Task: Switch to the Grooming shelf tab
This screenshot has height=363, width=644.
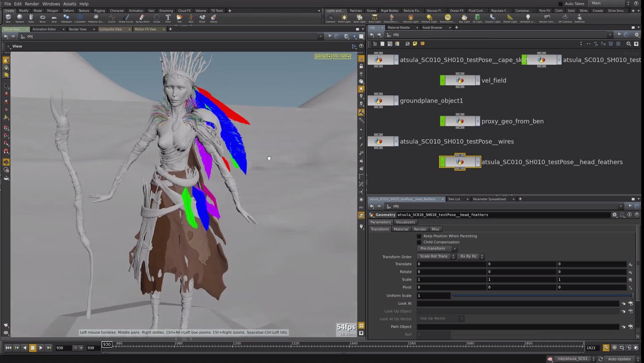Action: pyautogui.click(x=166, y=11)
